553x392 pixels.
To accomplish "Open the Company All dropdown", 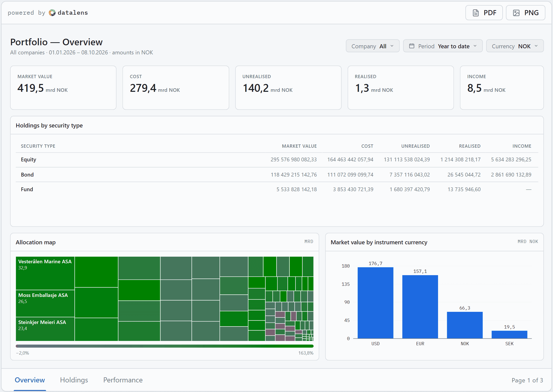I will click(373, 46).
